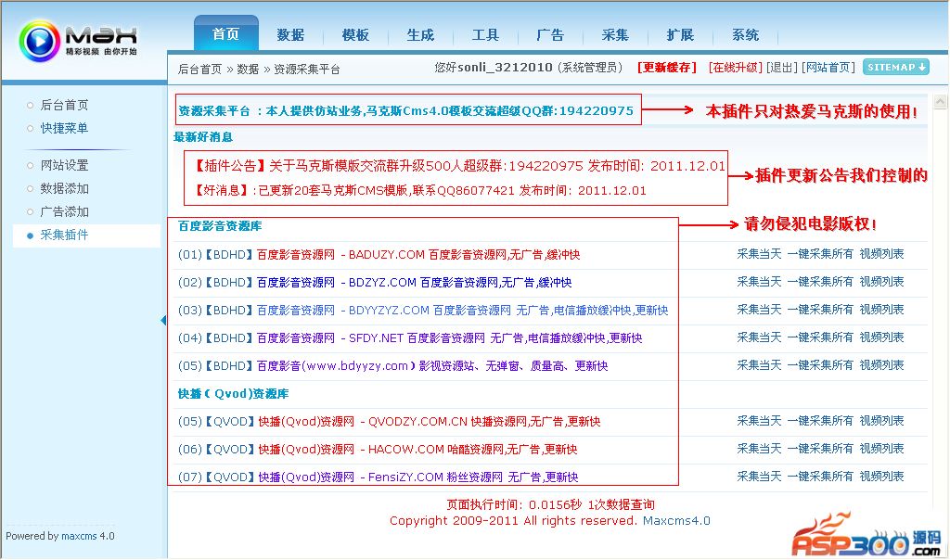Click 采集当天 for BDYYZYZ.COM row
The width and height of the screenshot is (950, 560).
point(759,310)
